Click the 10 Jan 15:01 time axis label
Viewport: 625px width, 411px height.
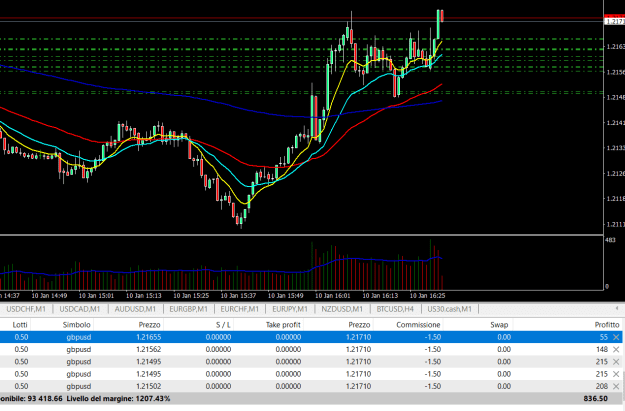click(96, 296)
